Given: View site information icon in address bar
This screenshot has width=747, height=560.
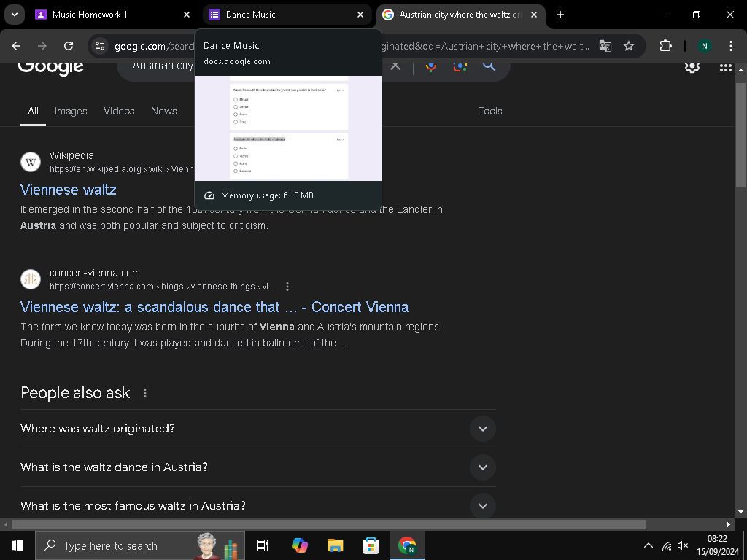Looking at the screenshot, I should tap(100, 46).
